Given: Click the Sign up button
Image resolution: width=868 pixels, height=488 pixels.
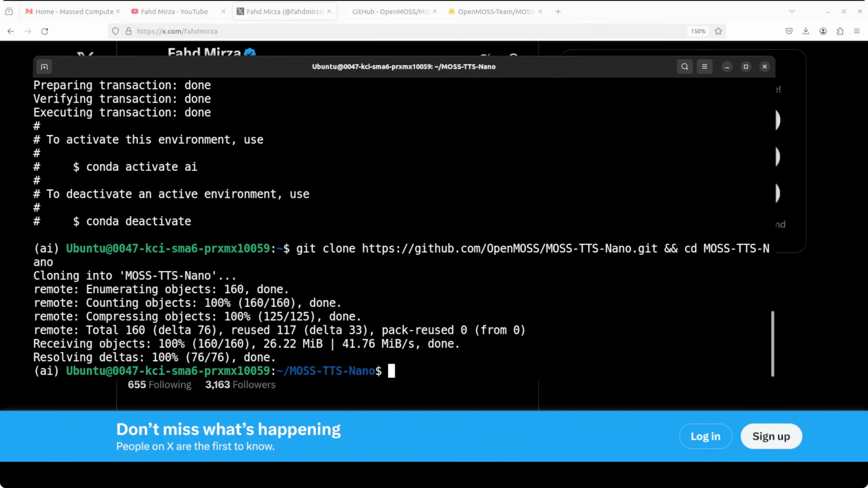Looking at the screenshot, I should [x=771, y=436].
